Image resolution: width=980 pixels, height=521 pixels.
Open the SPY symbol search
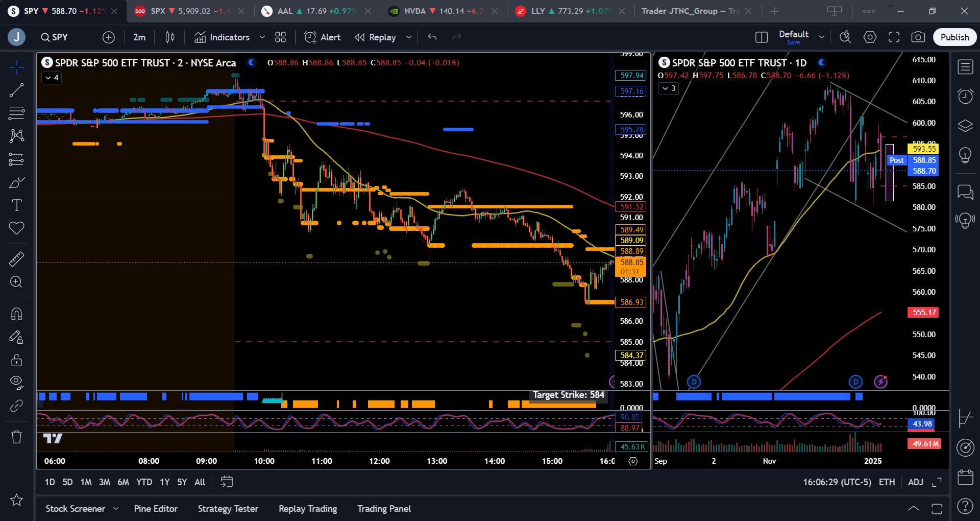(x=55, y=37)
